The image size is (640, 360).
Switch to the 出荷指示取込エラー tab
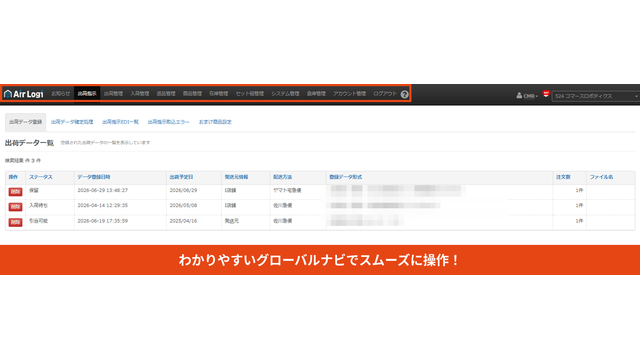tap(169, 122)
